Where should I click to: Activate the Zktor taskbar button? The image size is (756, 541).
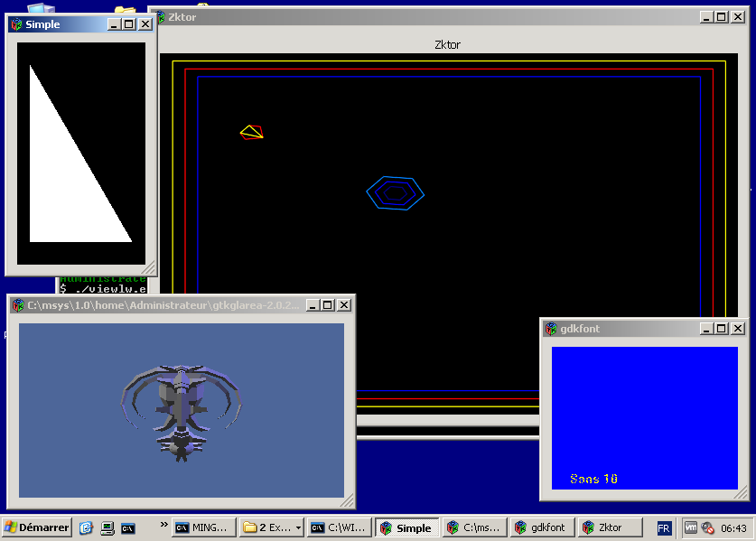(x=611, y=527)
